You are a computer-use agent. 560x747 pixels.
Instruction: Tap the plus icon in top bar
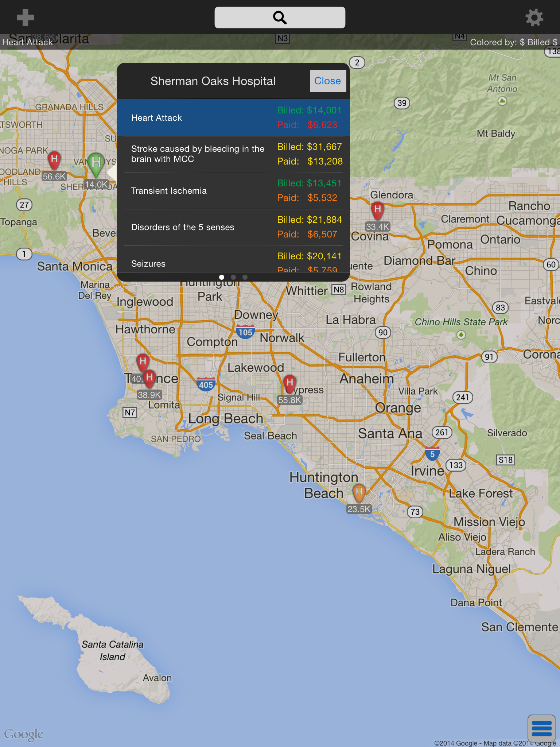point(25,18)
